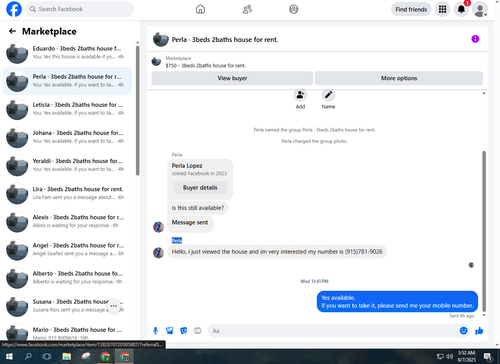Open the account profile menu
This screenshot has height=364, width=500.
coord(480,9)
